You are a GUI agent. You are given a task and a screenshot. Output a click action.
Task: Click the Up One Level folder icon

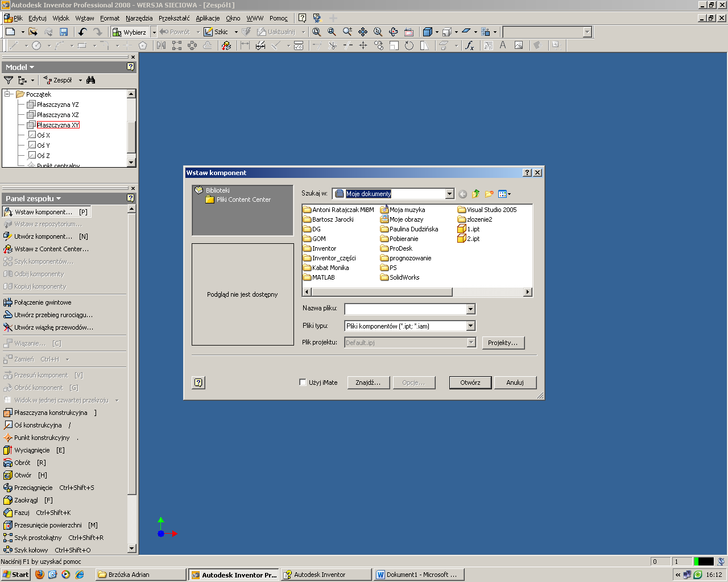[476, 194]
